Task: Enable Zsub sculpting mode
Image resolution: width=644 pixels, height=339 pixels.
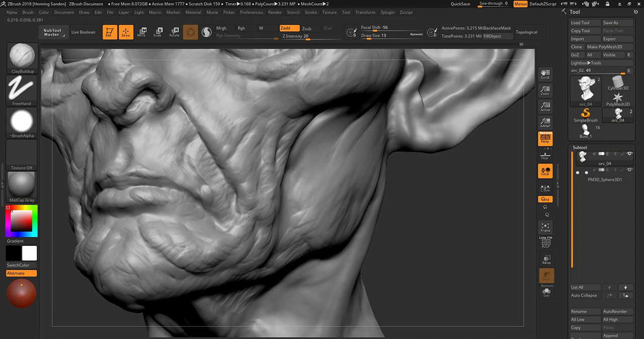Action: point(306,29)
